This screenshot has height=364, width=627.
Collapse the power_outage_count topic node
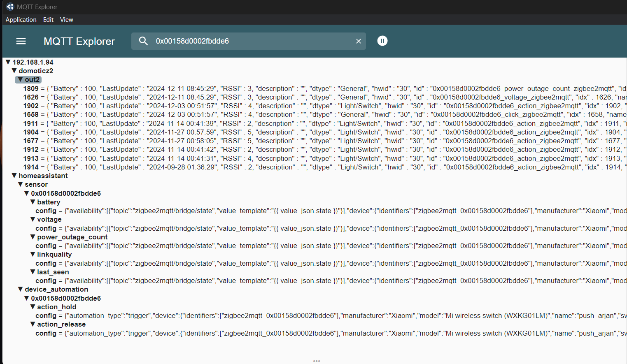[33, 237]
